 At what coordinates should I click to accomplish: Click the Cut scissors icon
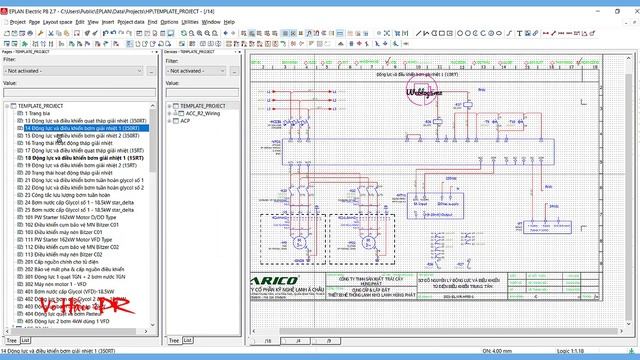click(x=51, y=33)
